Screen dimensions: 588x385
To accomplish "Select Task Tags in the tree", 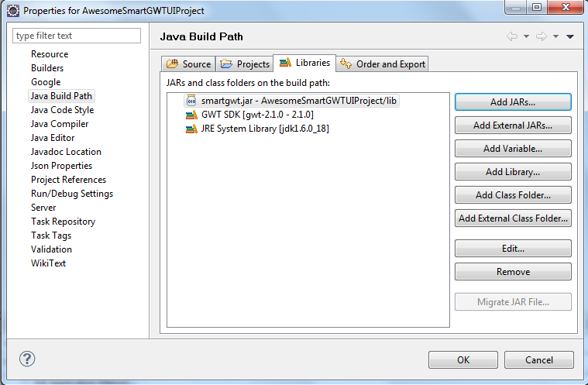I will point(51,235).
